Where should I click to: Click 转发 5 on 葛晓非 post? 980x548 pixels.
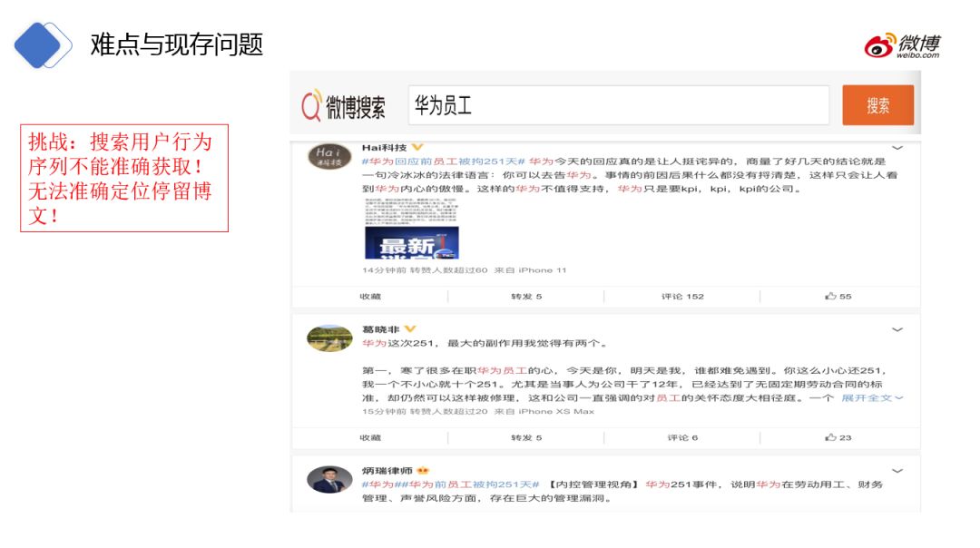526,437
